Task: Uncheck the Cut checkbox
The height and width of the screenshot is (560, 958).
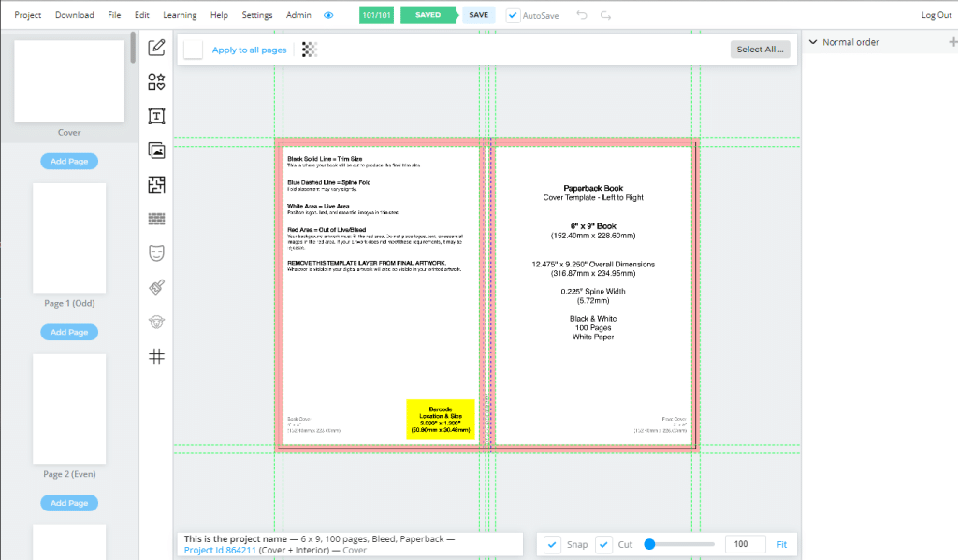Action: 604,544
